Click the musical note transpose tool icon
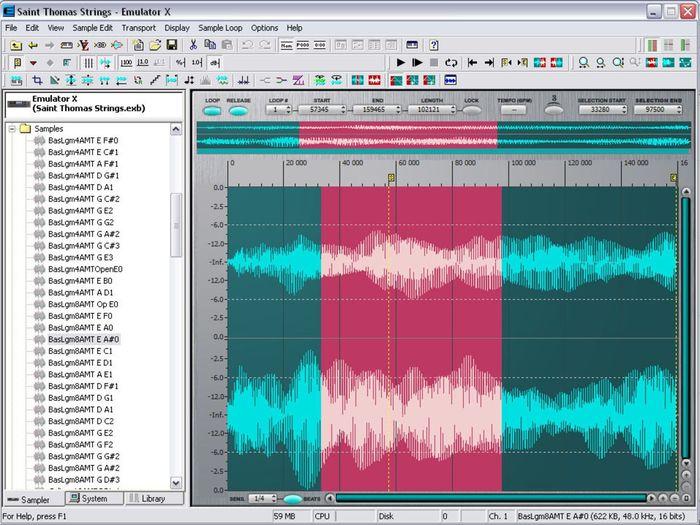700x525 pixels. pyautogui.click(x=189, y=80)
